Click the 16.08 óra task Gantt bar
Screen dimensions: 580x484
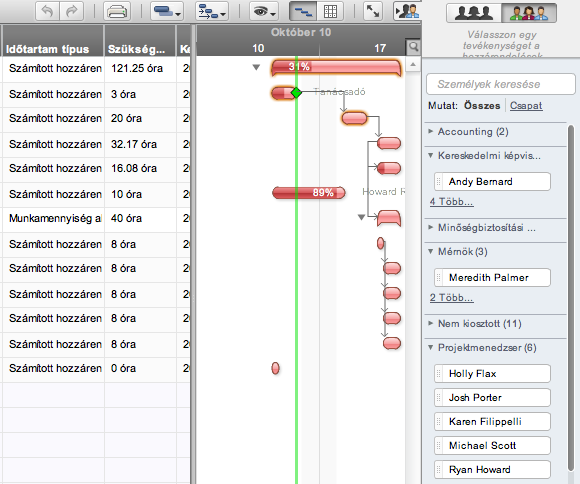(389, 168)
